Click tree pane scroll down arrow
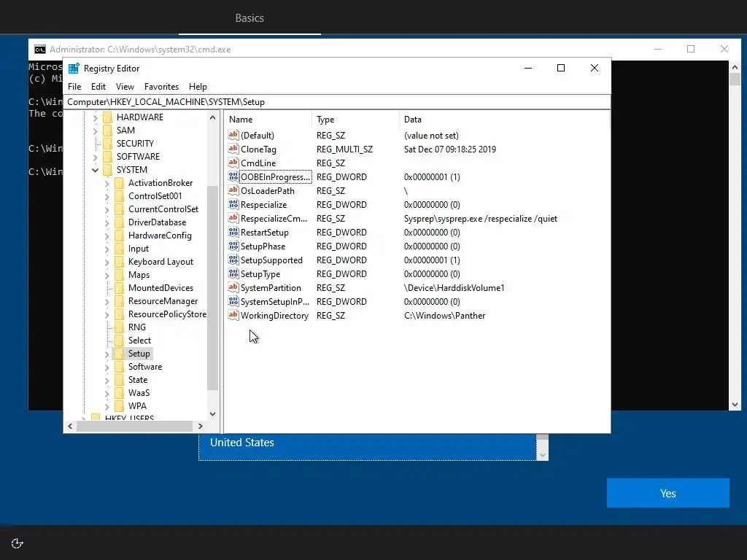This screenshot has width=747, height=560. click(x=212, y=414)
